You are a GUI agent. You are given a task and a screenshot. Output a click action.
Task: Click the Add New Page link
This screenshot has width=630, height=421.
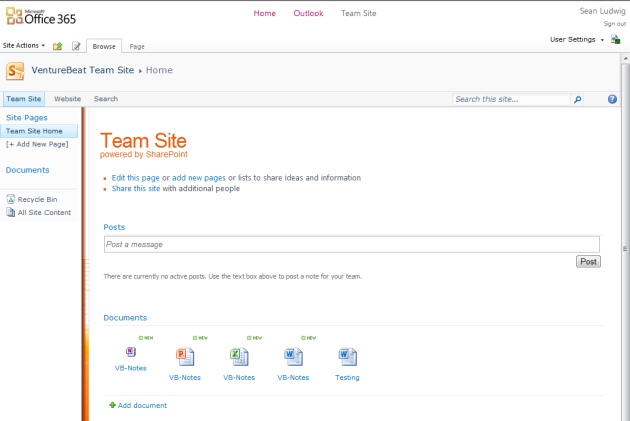[37, 144]
